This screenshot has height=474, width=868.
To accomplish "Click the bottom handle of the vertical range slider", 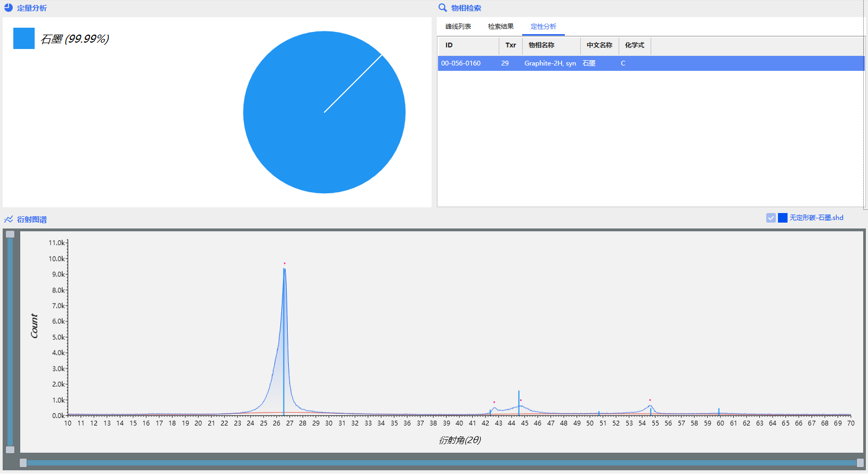I will (x=10, y=450).
